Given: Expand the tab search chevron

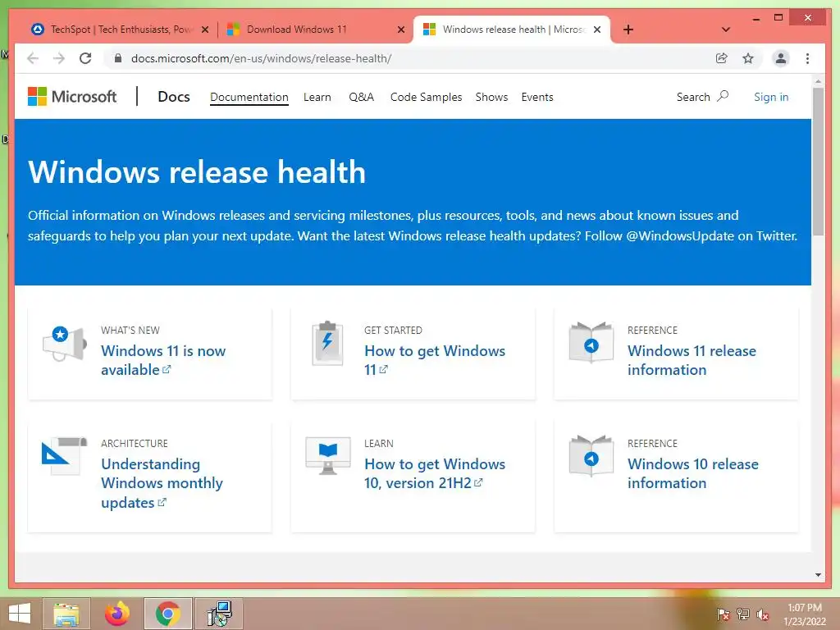Looking at the screenshot, I should coord(726,30).
